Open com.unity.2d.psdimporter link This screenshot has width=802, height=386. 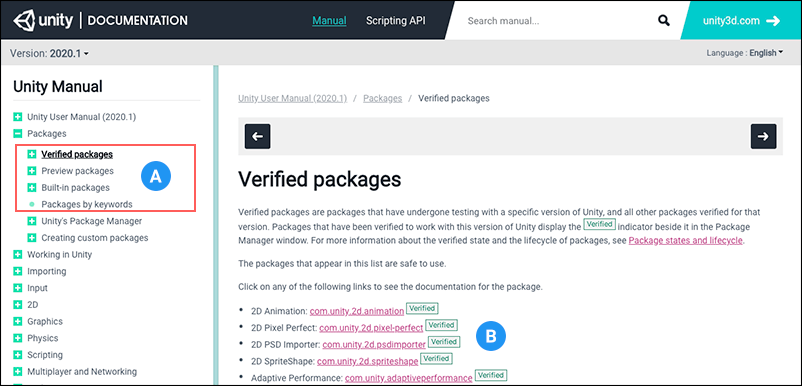(374, 345)
